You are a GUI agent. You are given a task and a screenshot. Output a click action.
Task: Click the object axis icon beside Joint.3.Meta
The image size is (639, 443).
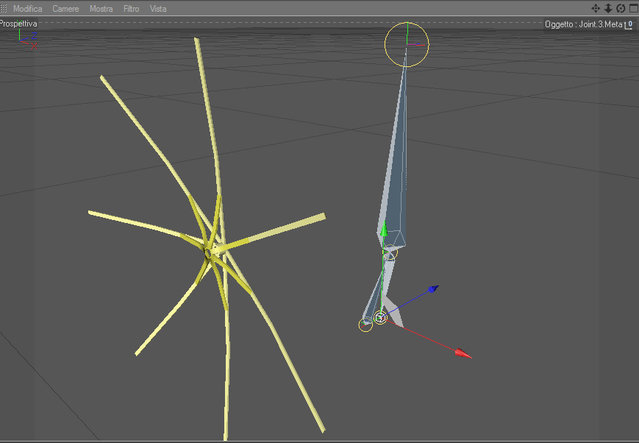[x=628, y=25]
